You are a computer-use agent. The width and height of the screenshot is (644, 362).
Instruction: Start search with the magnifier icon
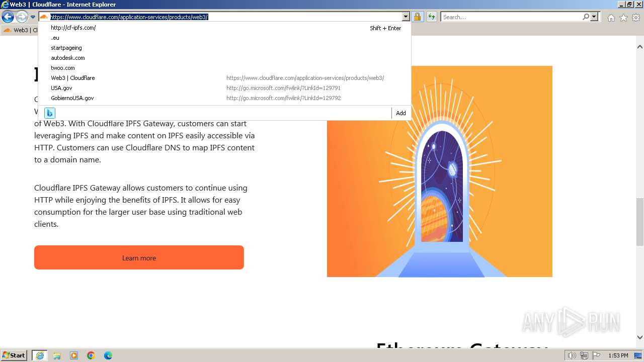point(586,17)
